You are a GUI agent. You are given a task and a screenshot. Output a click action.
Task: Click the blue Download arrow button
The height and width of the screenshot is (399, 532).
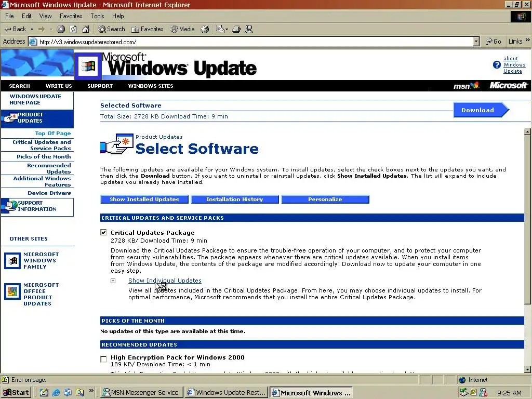pos(481,110)
